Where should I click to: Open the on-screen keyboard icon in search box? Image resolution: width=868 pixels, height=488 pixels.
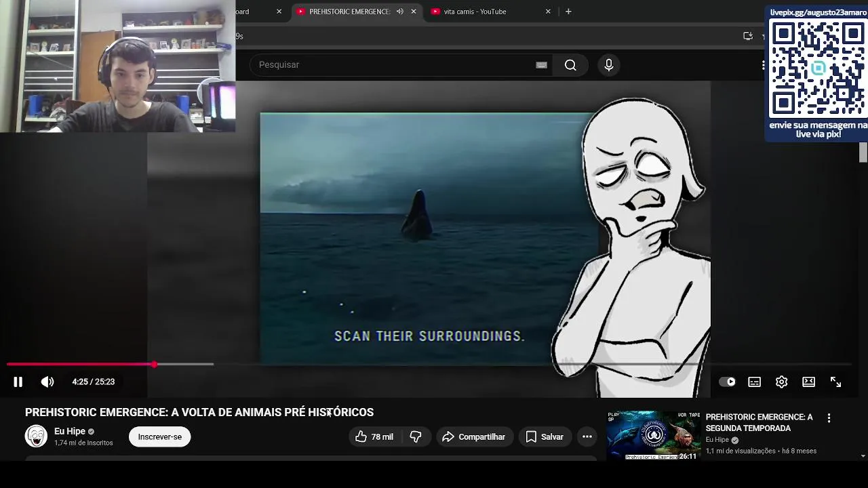tap(541, 65)
